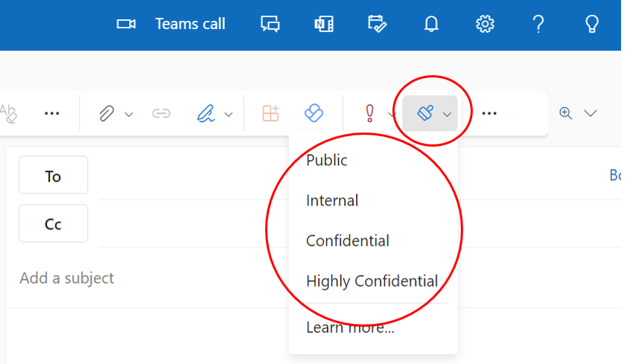Viewport: 627px width, 364px height.
Task: Choose the Highly Confidential label
Action: click(x=372, y=281)
